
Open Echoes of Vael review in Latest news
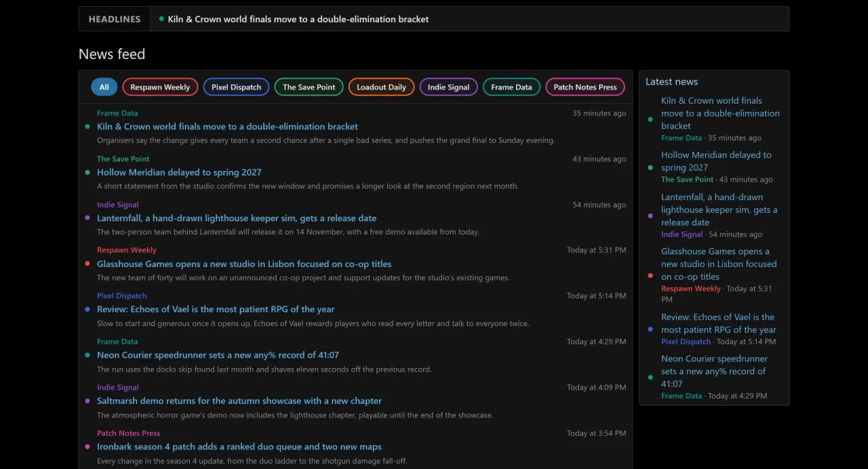tap(719, 323)
